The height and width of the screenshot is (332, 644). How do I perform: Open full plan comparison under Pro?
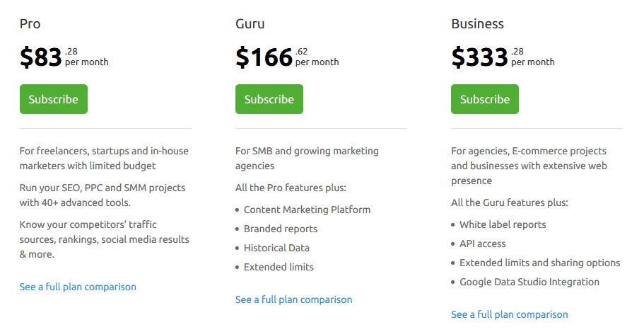click(x=78, y=287)
